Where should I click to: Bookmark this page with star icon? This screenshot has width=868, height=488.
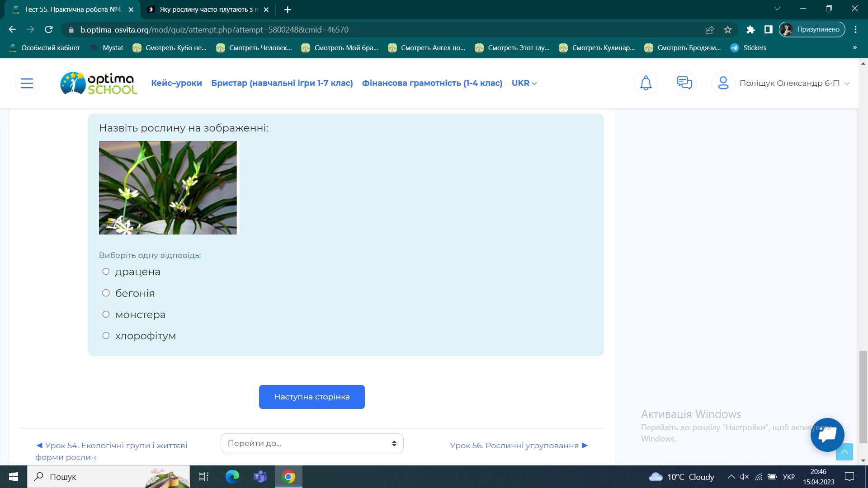(727, 30)
